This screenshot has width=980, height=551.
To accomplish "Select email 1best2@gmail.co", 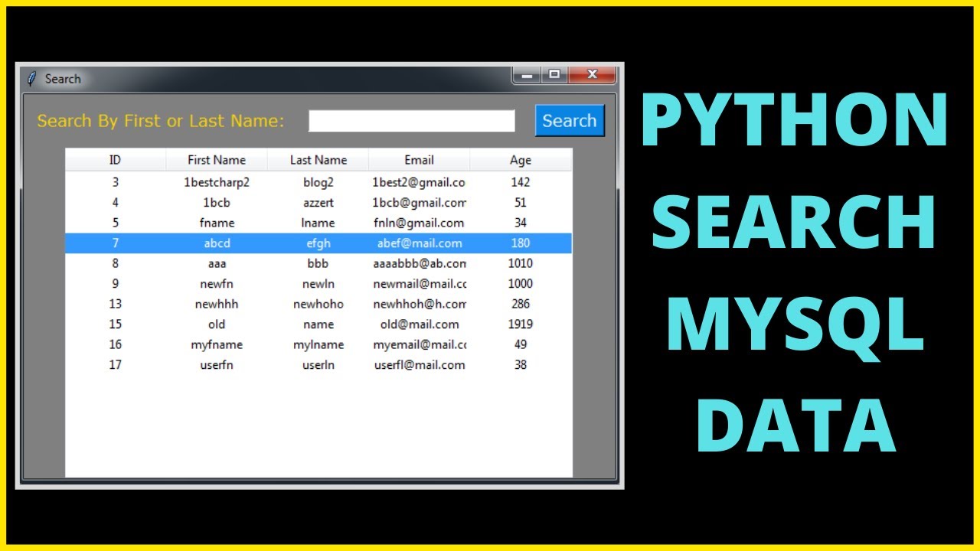I will tap(419, 182).
